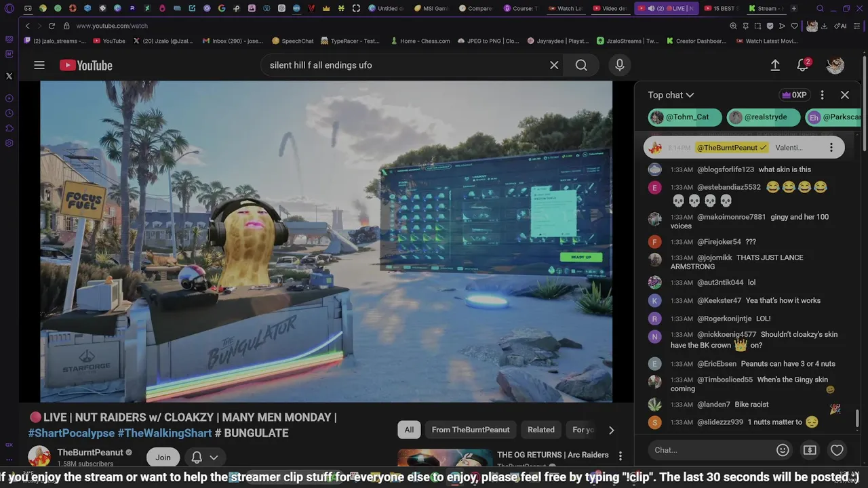Start voice search with the microphone
Viewport: 868px width, 488px height.
[x=619, y=65]
